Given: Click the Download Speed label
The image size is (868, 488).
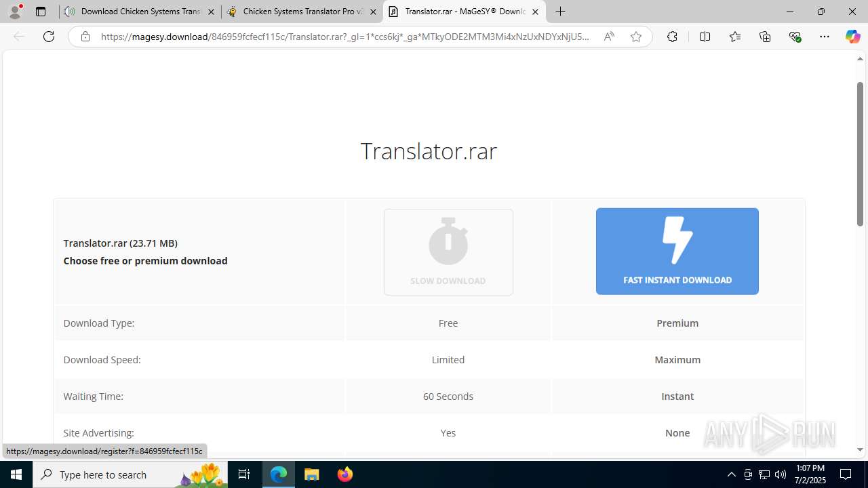Looking at the screenshot, I should (102, 359).
